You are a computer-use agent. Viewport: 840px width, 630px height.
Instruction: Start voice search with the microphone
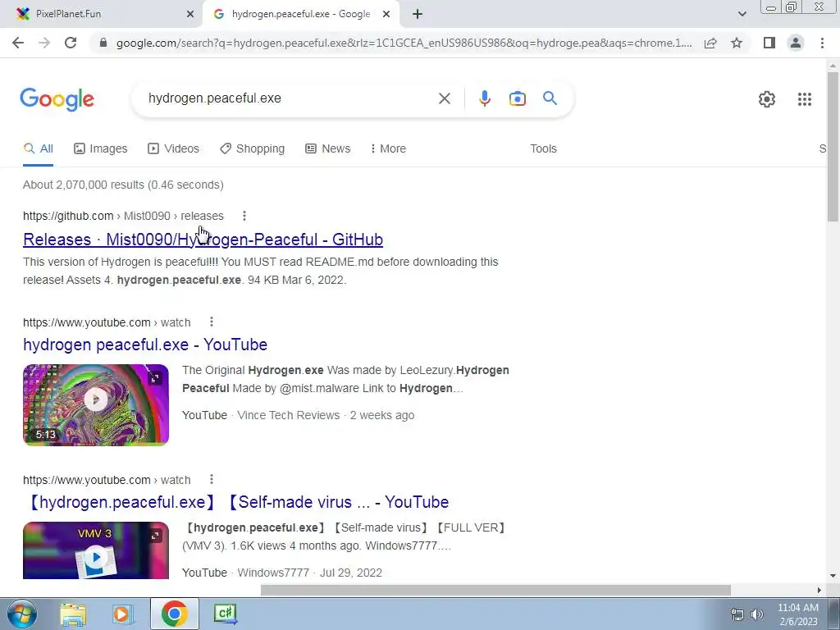[x=484, y=98]
